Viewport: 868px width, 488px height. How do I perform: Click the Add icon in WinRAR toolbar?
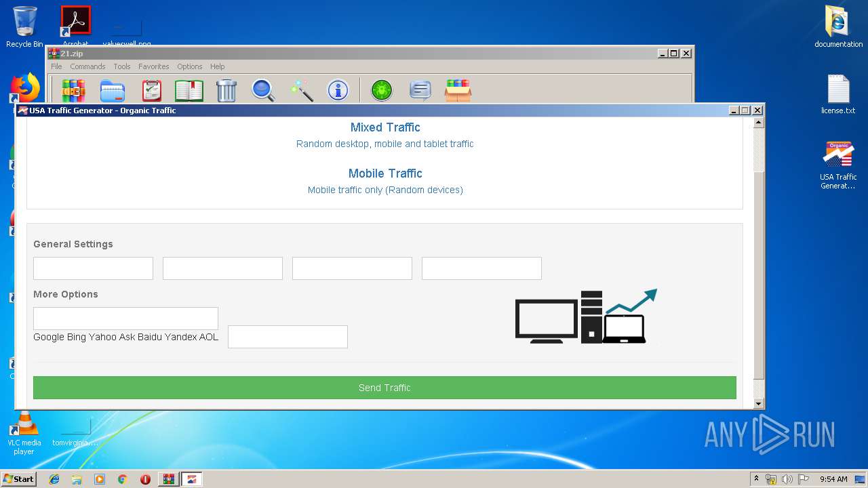pos(74,90)
